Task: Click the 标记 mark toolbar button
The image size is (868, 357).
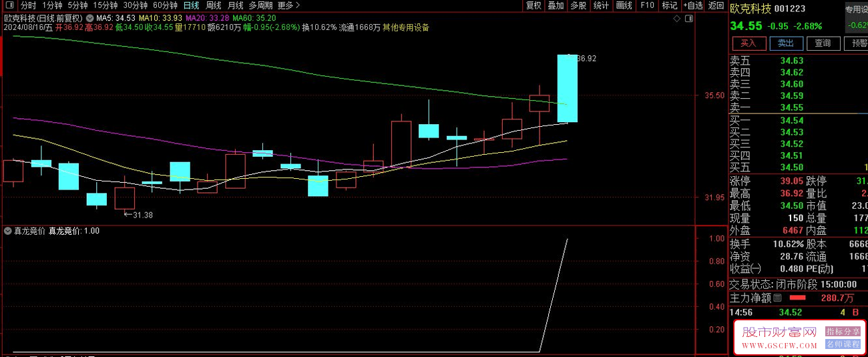Action: [x=670, y=5]
